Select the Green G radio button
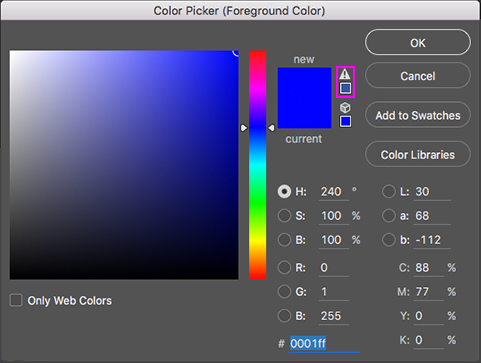The image size is (481, 363). pyautogui.click(x=284, y=292)
